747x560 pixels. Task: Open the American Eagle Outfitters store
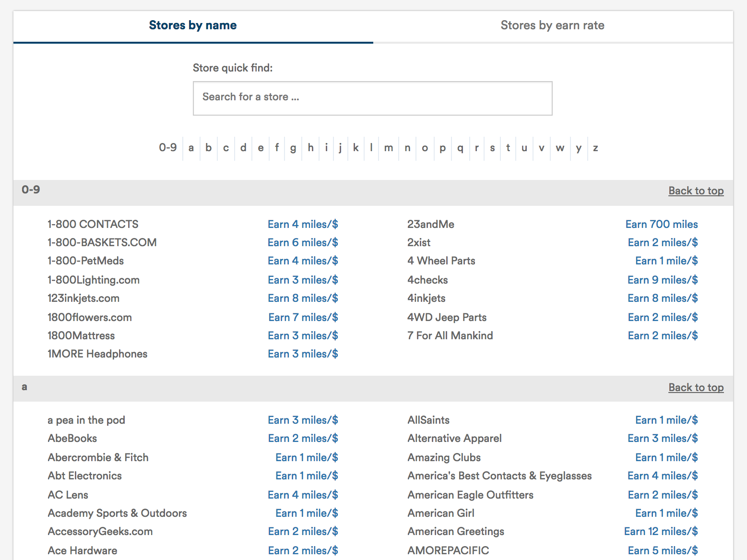[471, 495]
